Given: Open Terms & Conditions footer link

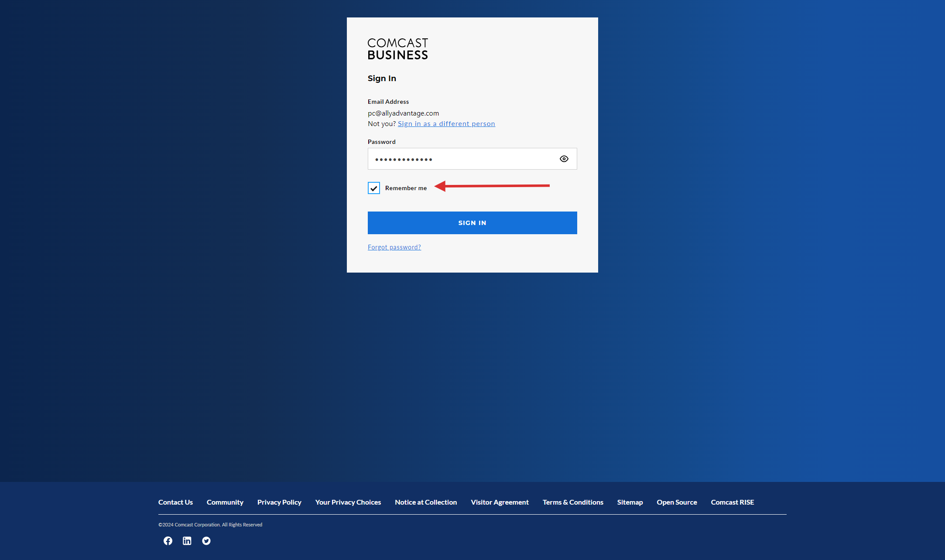Looking at the screenshot, I should [573, 502].
